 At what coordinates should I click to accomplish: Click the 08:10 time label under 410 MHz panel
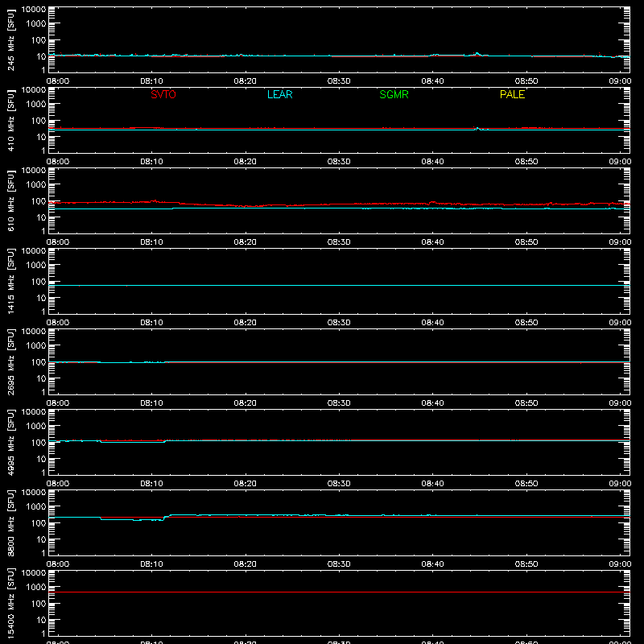tap(151, 162)
